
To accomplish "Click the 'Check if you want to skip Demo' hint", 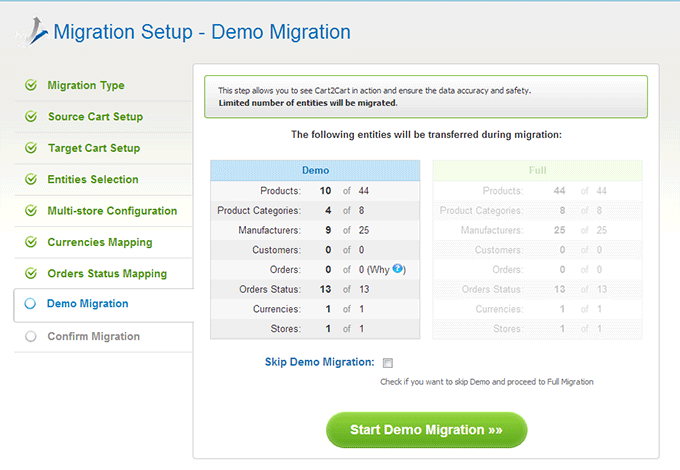I will [487, 382].
